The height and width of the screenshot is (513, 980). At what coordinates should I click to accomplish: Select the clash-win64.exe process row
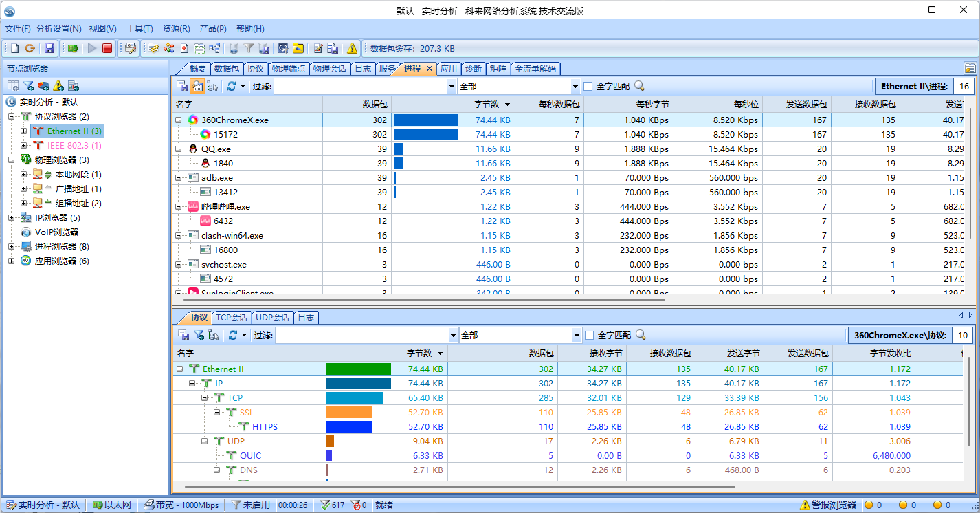coord(568,235)
